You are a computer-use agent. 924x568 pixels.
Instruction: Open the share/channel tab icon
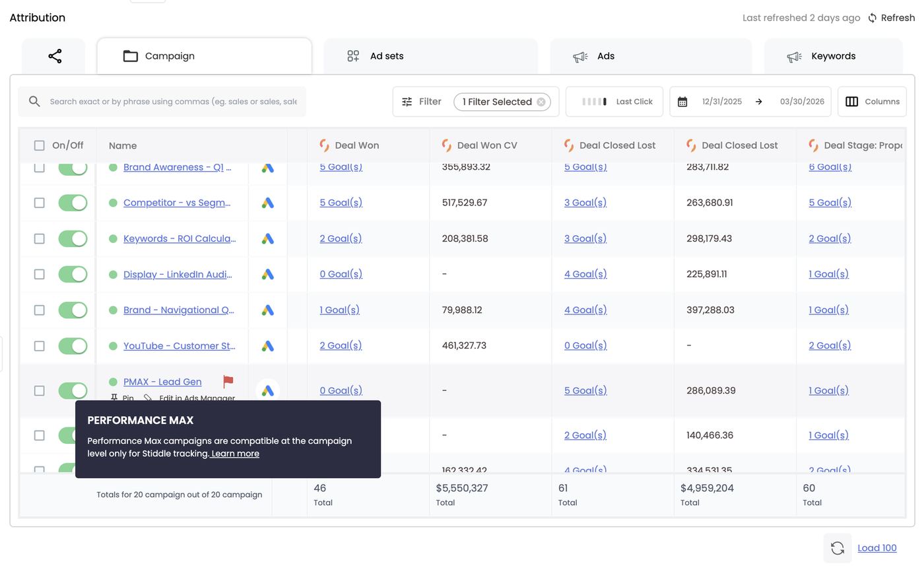(55, 56)
